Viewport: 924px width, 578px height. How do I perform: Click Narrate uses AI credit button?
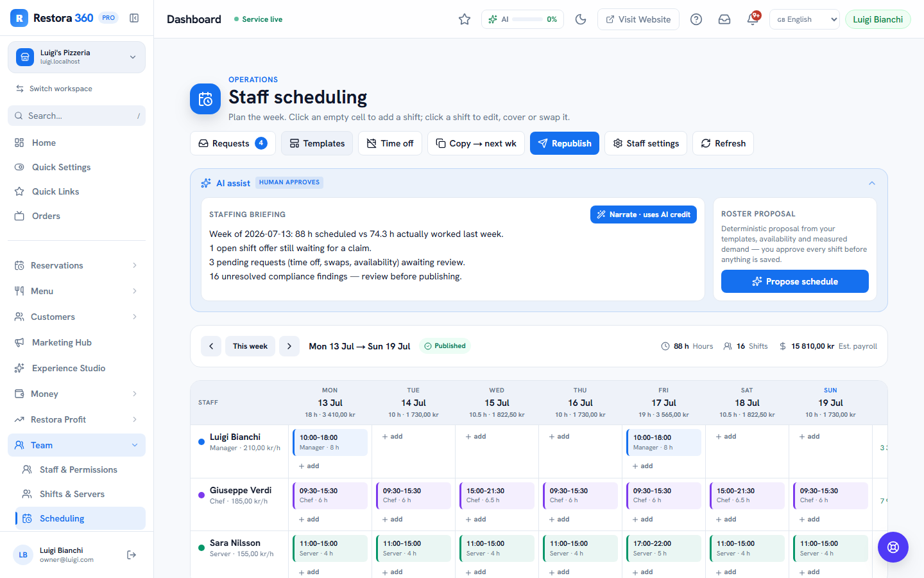(x=644, y=215)
